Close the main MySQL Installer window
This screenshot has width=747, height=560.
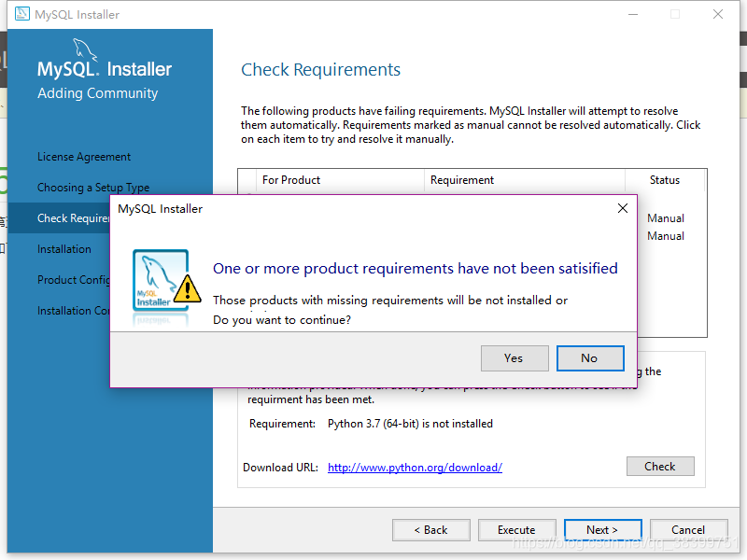(x=718, y=14)
